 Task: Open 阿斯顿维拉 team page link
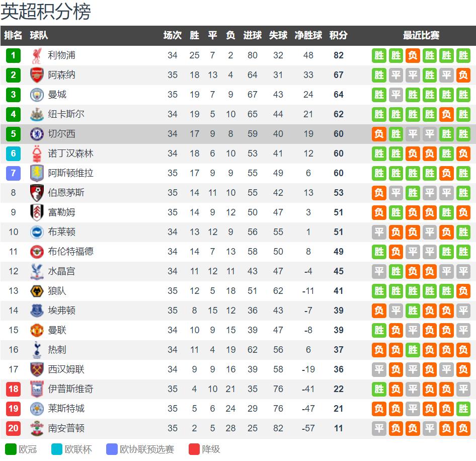coord(70,173)
